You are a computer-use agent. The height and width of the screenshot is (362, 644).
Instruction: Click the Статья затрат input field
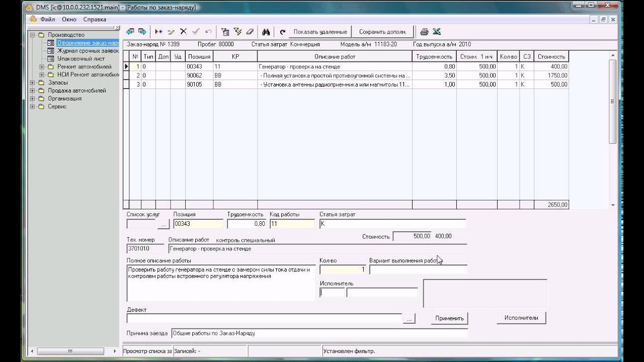pos(392,224)
